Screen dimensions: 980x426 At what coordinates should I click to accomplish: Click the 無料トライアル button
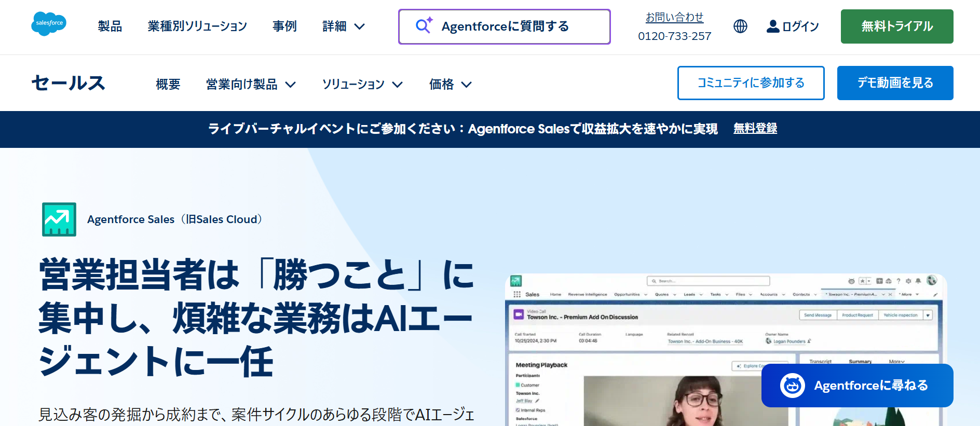[897, 26]
